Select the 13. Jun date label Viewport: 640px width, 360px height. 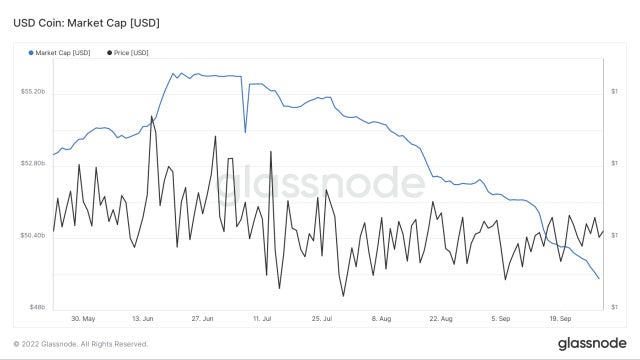tap(143, 318)
